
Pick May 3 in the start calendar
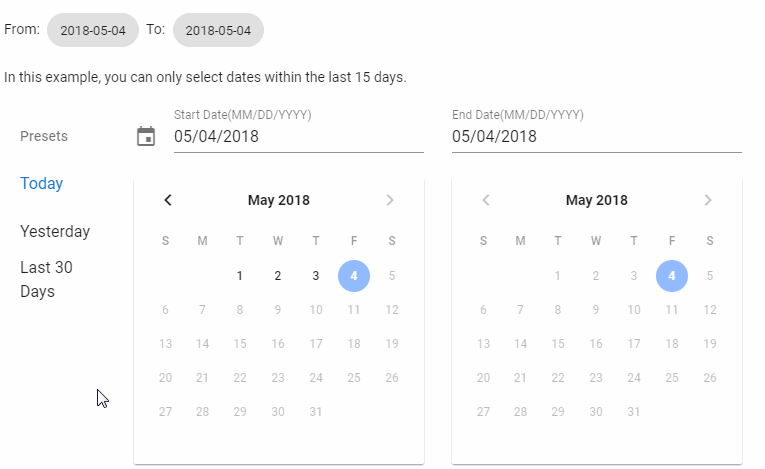tap(316, 276)
